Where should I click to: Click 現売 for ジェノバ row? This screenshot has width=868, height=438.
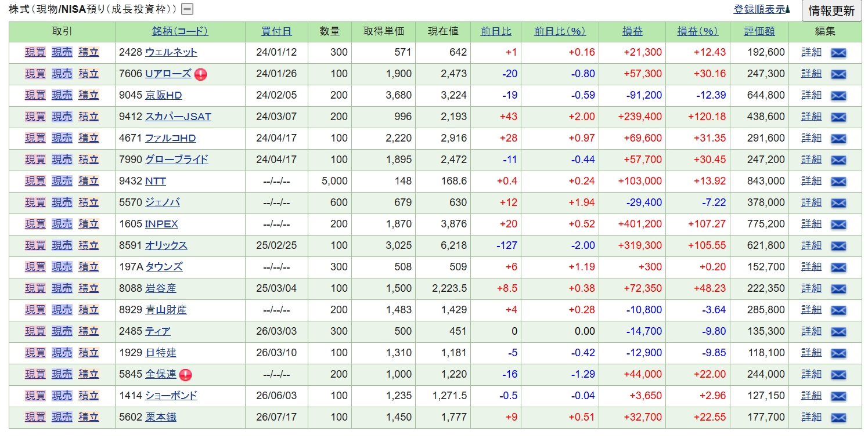62,202
